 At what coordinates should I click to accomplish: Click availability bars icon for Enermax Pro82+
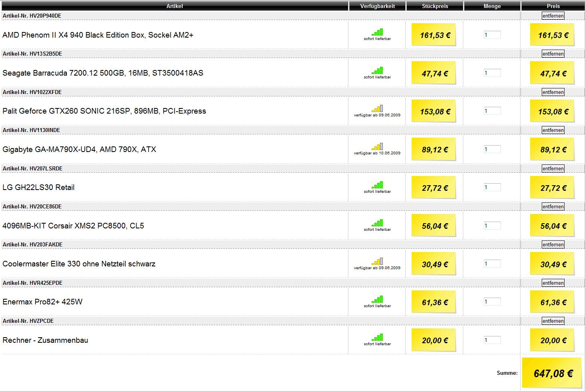(x=377, y=299)
